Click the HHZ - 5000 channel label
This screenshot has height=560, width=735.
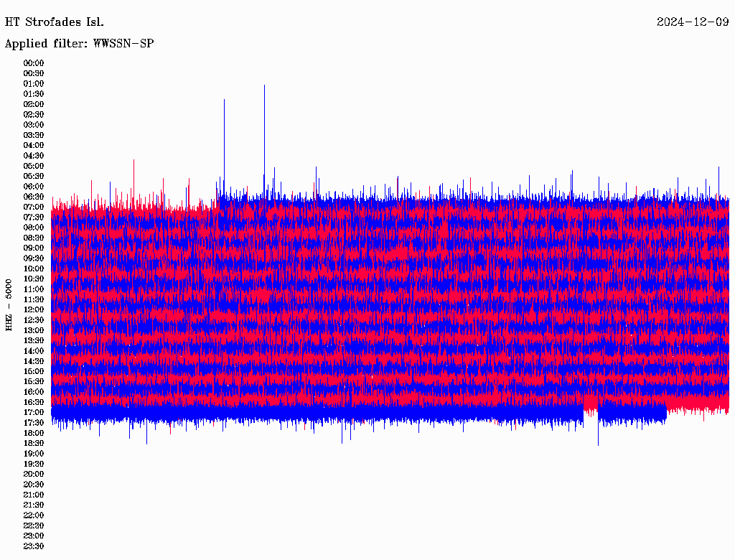(9, 305)
